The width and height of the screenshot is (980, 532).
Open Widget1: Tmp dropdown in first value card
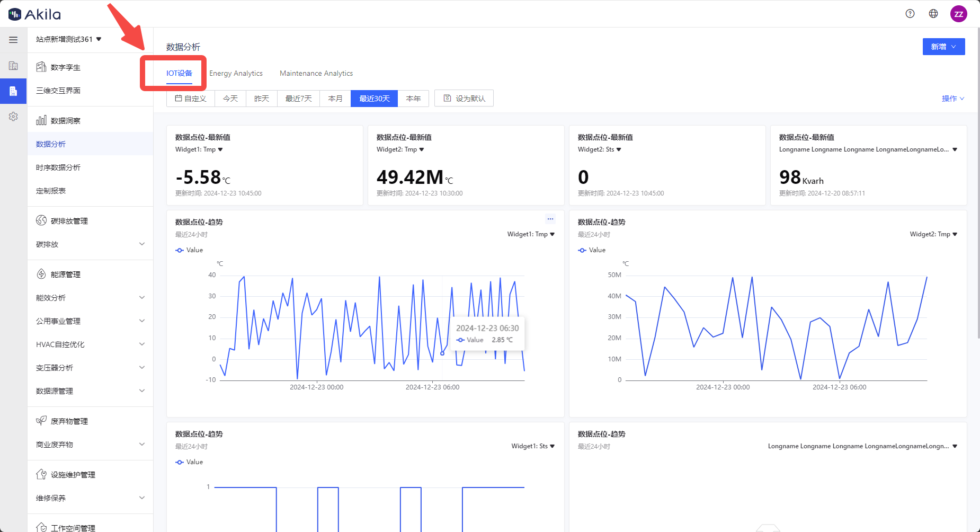pos(199,149)
